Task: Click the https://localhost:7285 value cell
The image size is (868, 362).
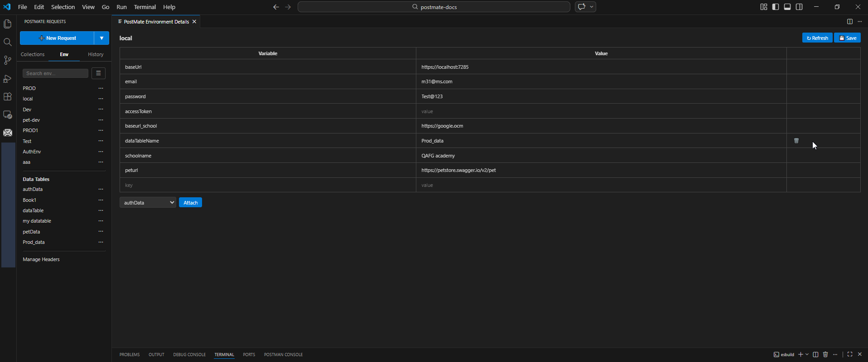Action: [x=601, y=67]
